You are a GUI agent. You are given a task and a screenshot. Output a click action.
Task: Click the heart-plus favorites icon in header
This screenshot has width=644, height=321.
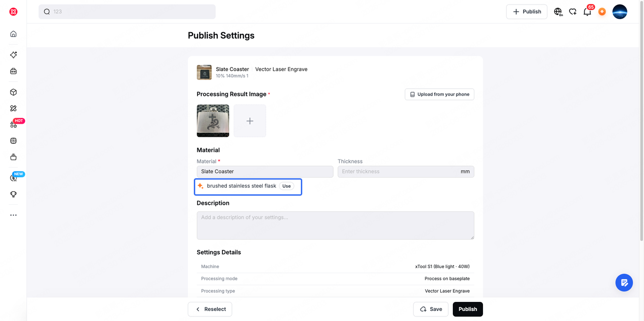click(x=573, y=12)
